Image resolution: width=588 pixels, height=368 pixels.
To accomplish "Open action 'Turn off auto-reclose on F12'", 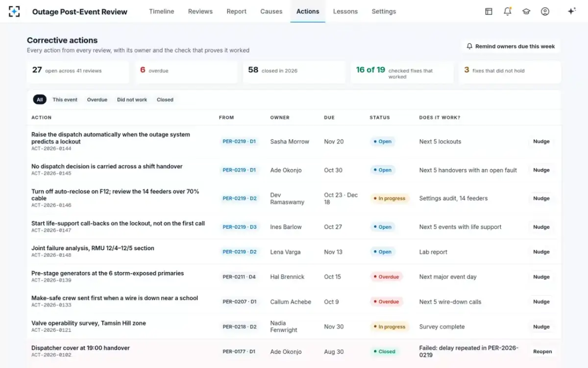I will point(116,195).
